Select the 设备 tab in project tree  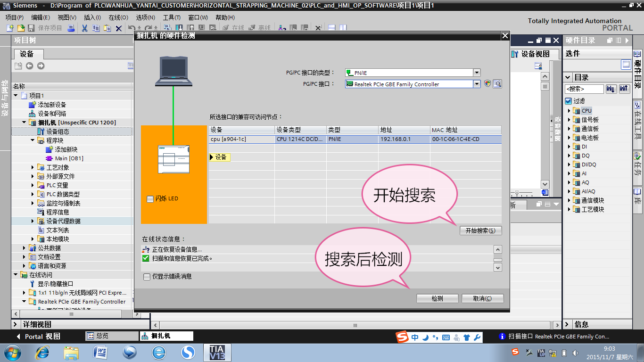click(x=27, y=54)
